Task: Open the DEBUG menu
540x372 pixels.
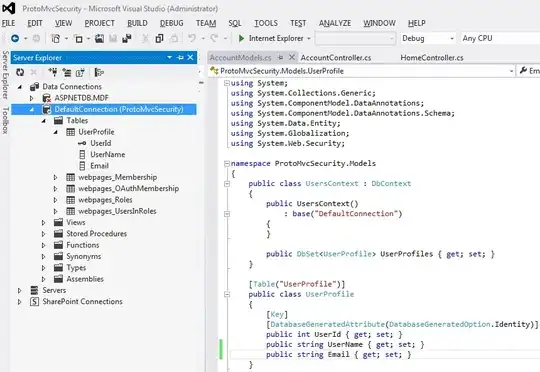Action: 172,23
